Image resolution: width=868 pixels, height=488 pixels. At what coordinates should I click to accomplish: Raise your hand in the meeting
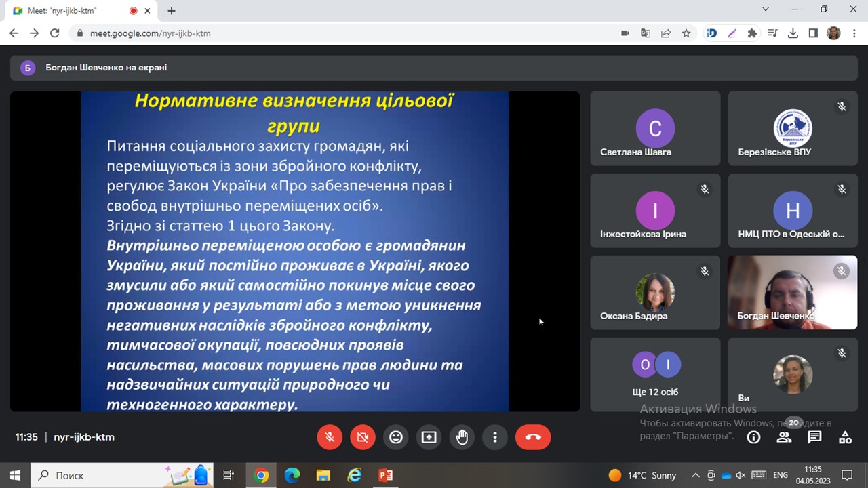(462, 438)
